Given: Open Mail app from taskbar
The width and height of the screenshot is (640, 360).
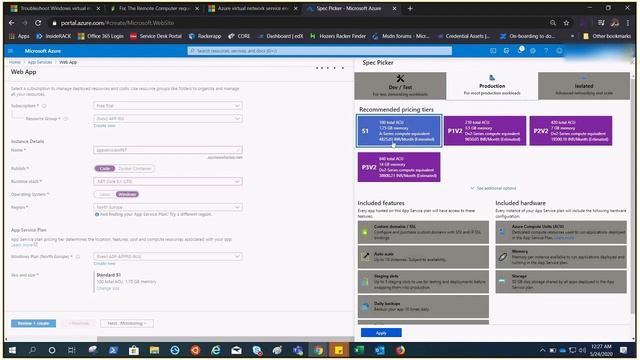Looking at the screenshot, I should coord(236,350).
